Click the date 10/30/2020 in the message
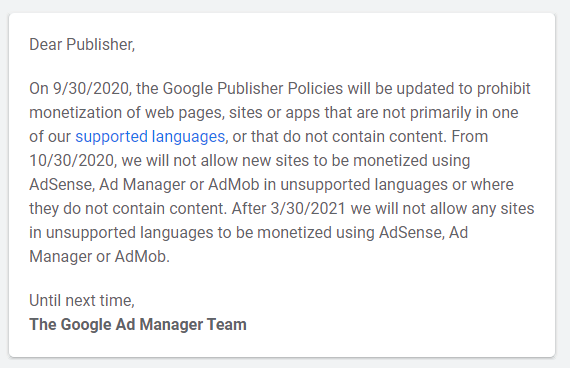This screenshot has width=570, height=368. coord(73,161)
